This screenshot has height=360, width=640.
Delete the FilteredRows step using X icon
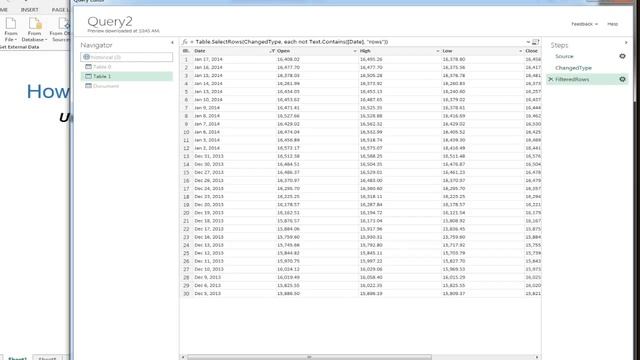(551, 79)
